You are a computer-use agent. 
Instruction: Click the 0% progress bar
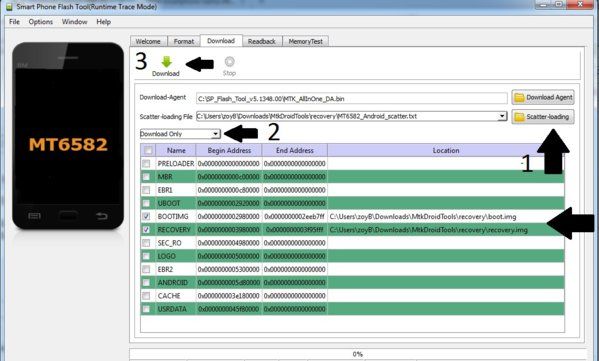tap(358, 354)
